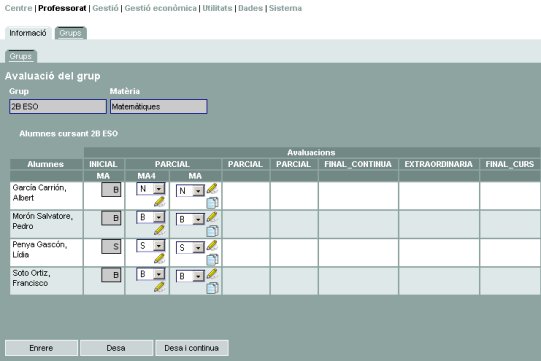This screenshot has height=361, width=541.
Task: Switch to the Informació tab
Action: 28,33
